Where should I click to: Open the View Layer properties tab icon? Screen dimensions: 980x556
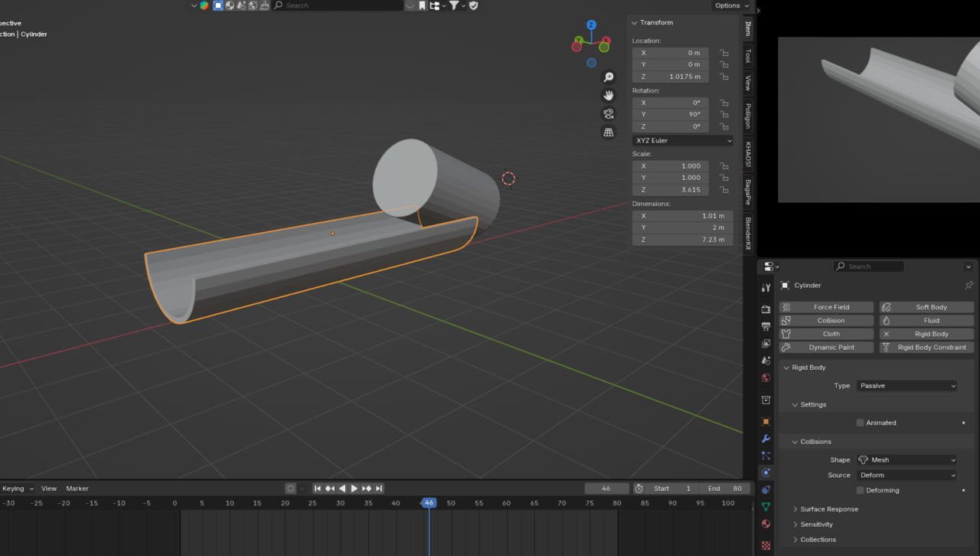[766, 344]
